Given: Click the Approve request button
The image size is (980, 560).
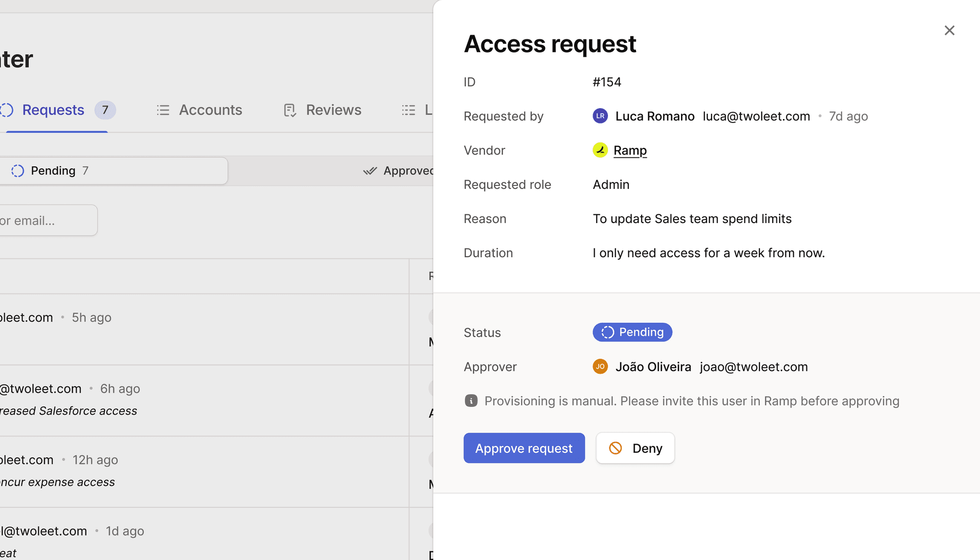Looking at the screenshot, I should click(x=524, y=448).
